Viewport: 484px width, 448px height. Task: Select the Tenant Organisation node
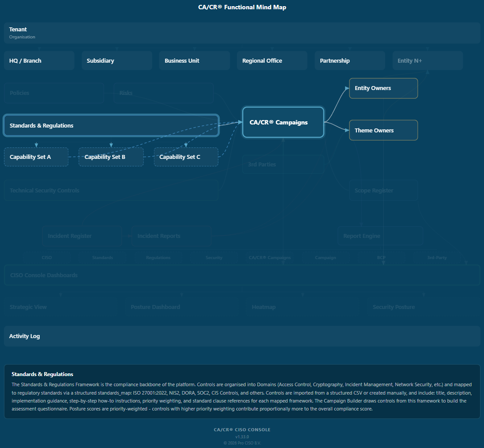(x=242, y=33)
